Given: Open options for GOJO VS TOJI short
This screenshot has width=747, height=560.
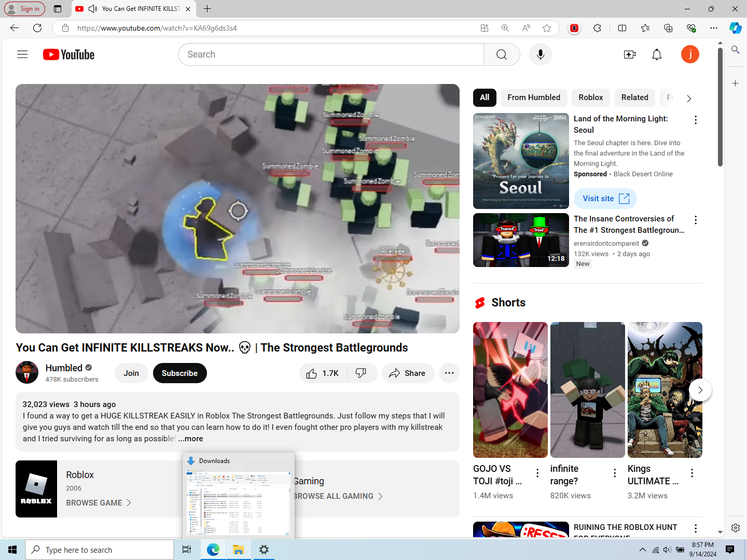Looking at the screenshot, I should click(537, 473).
